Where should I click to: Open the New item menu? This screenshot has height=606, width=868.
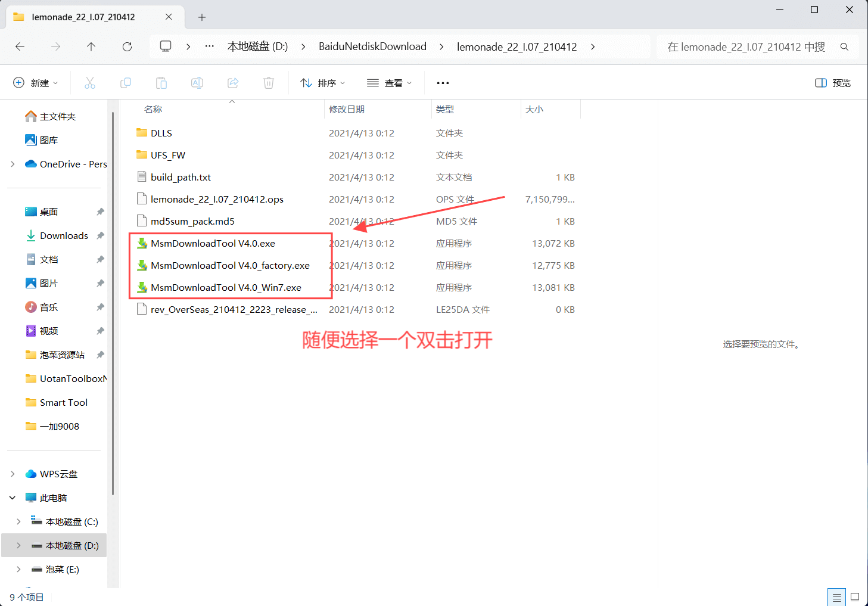[x=36, y=83]
